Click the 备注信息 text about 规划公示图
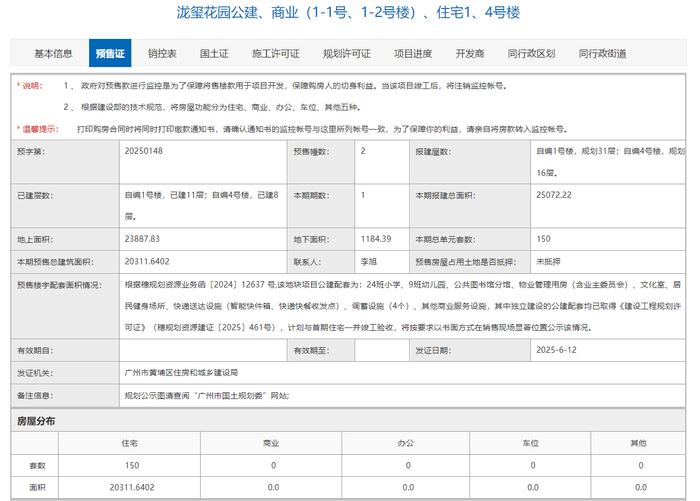 [x=207, y=395]
